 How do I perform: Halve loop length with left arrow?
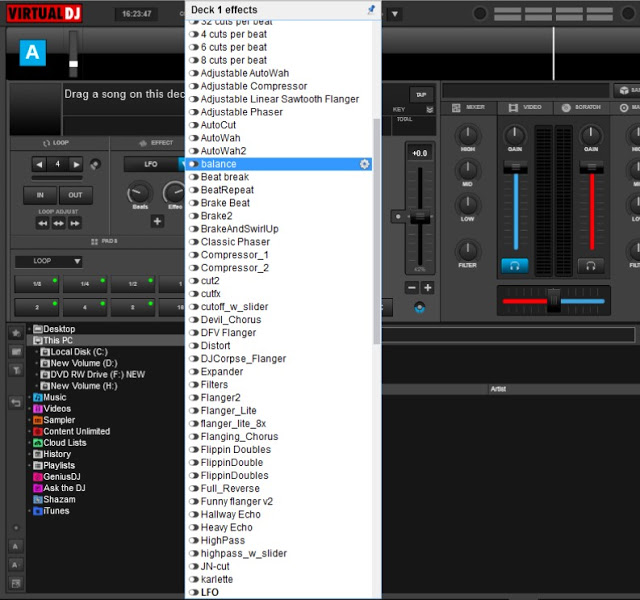(x=39, y=164)
